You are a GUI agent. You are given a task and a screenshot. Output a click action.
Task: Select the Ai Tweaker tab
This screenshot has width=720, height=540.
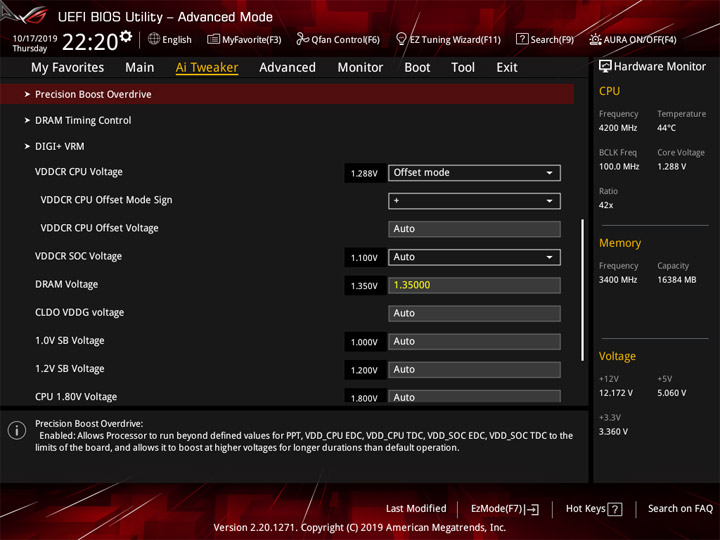[207, 68]
